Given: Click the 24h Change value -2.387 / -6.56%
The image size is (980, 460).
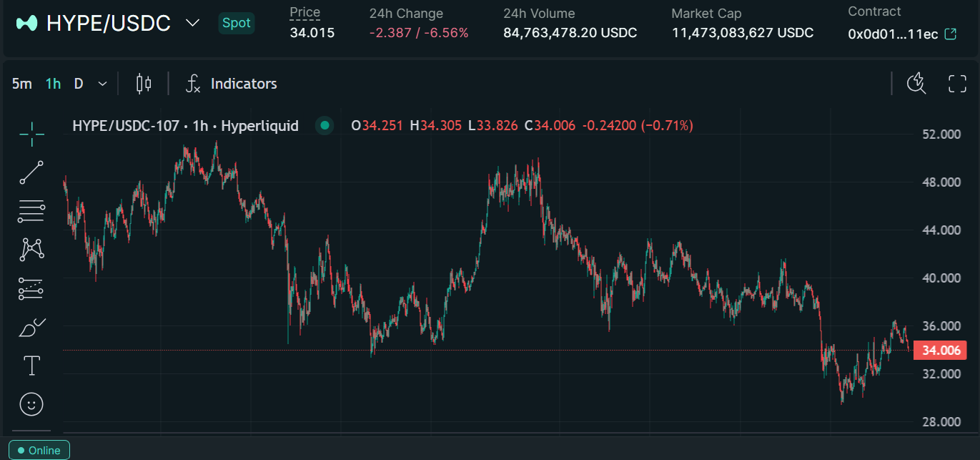Looking at the screenshot, I should coord(419,32).
